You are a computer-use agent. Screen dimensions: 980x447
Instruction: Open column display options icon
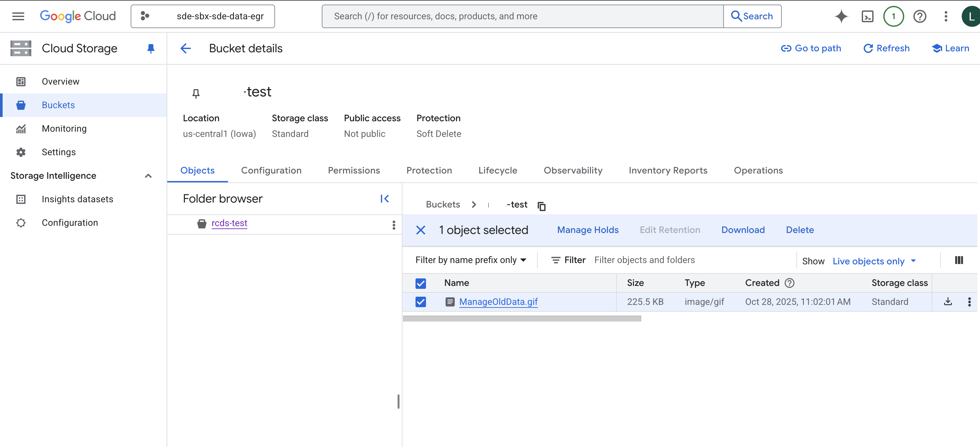(959, 260)
